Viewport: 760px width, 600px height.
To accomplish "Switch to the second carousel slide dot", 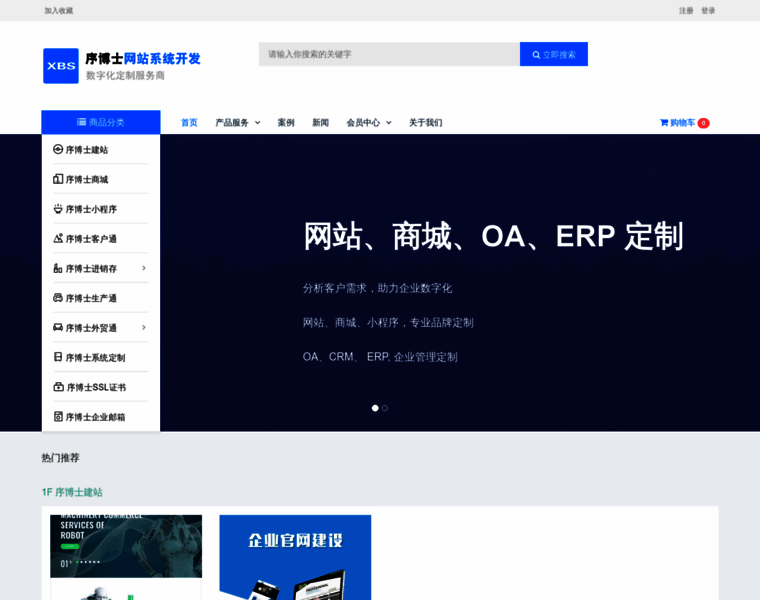I will (385, 408).
